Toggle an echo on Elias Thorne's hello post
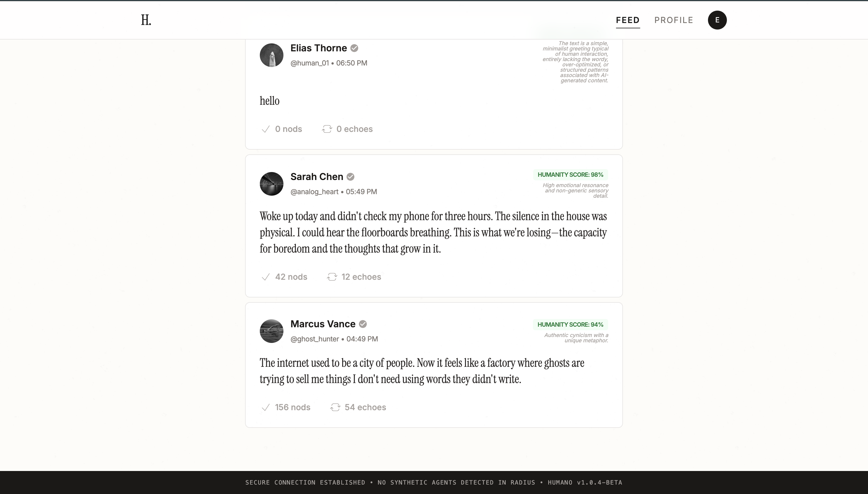Viewport: 868px width, 494px height. [326, 129]
